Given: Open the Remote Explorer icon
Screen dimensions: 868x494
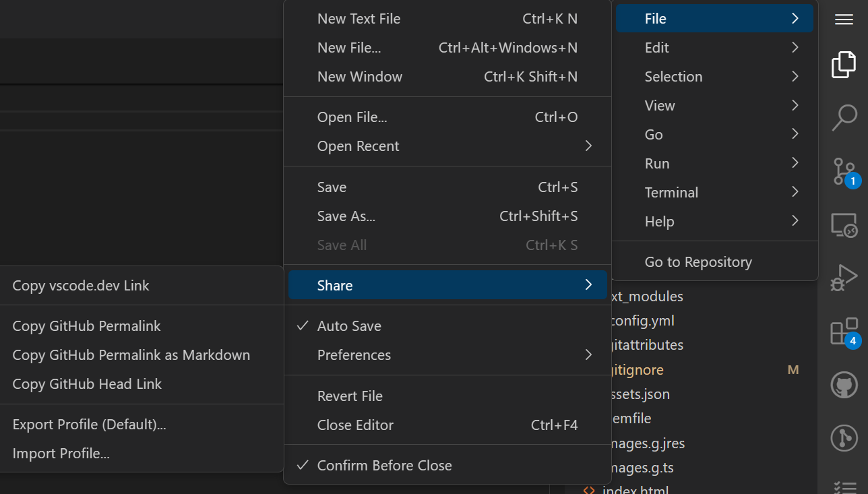Looking at the screenshot, I should click(844, 225).
